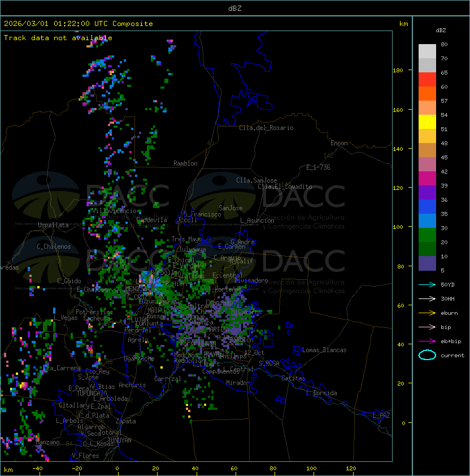Select the dark orange swatch below red
The image size is (470, 476).
point(427,93)
